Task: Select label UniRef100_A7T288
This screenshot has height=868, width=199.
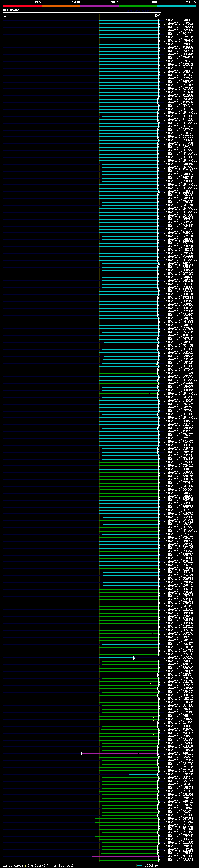Action: (x=178, y=120)
